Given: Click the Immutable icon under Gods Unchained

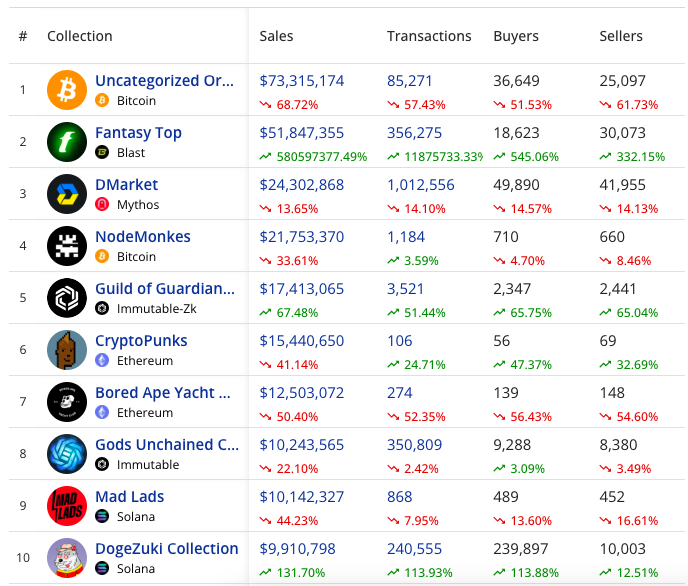Looking at the screenshot, I should click(102, 464).
